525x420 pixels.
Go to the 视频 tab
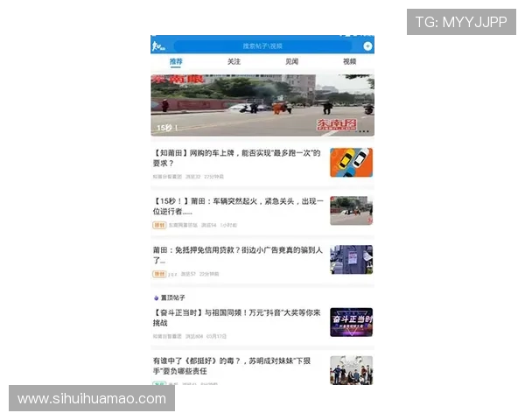pos(349,62)
